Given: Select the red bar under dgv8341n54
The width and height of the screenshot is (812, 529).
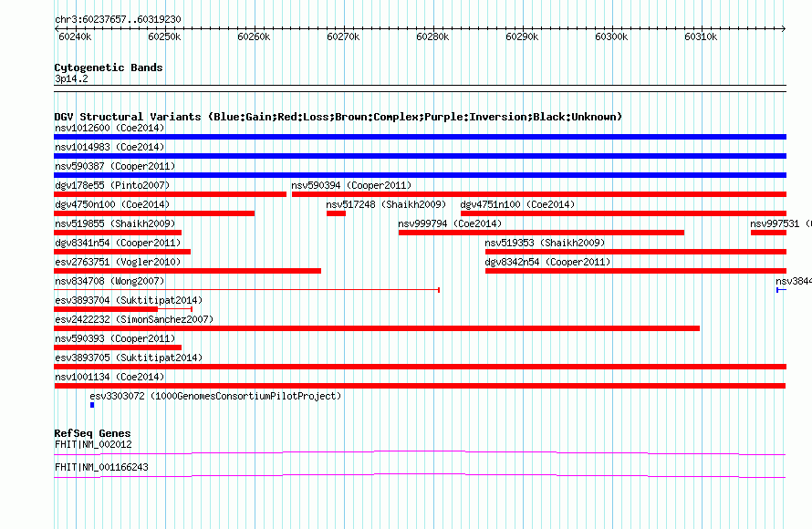Looking at the screenshot, I should 122,252.
